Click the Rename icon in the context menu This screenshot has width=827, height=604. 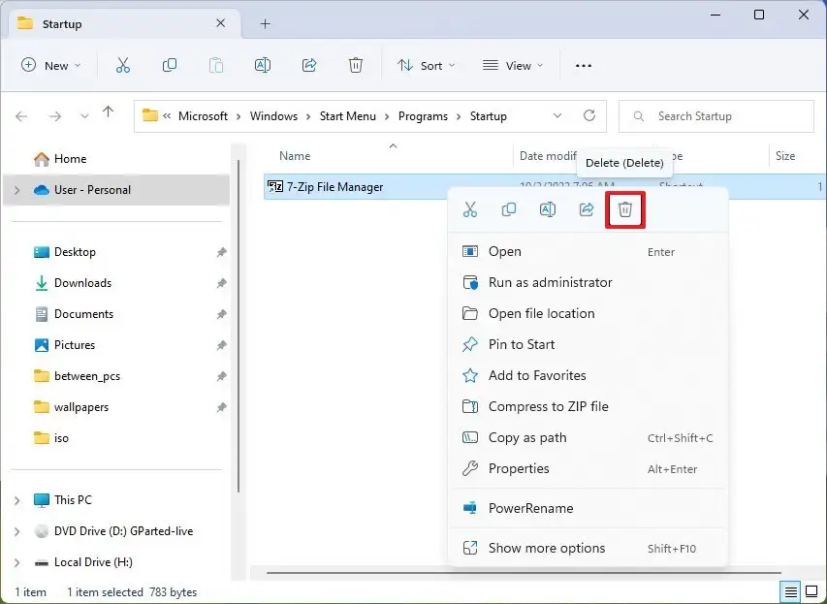pos(547,209)
